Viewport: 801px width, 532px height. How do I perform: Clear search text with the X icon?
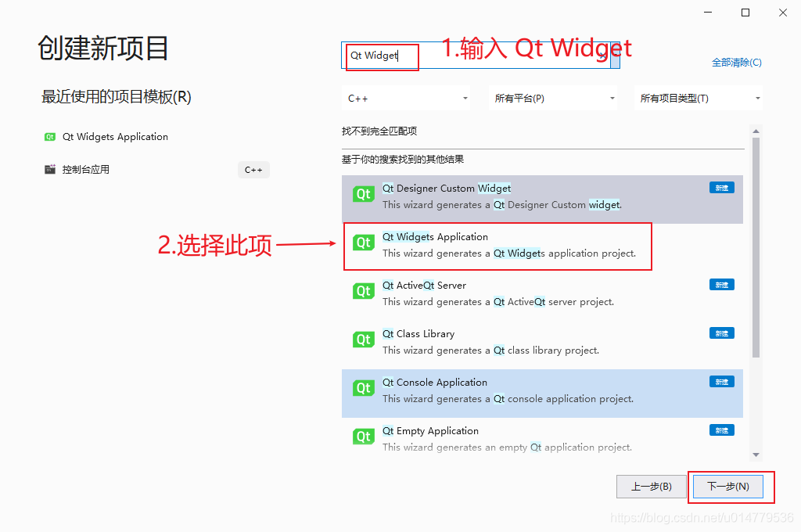(603, 55)
